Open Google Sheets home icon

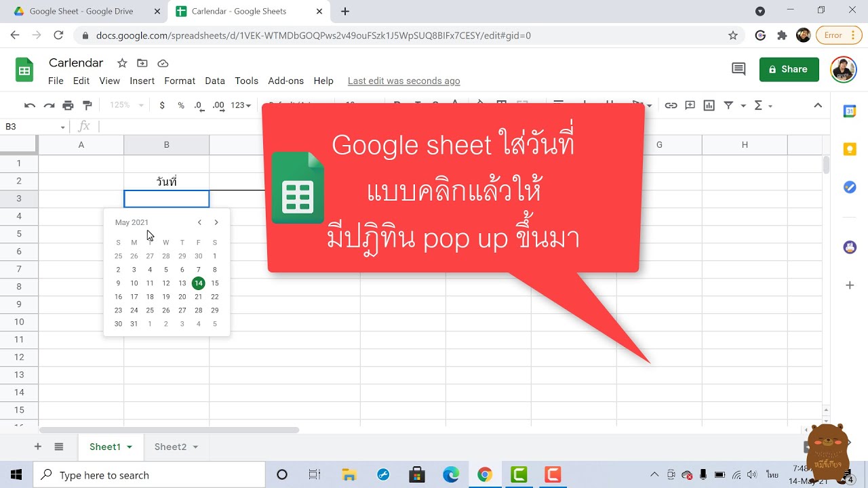[x=24, y=70]
